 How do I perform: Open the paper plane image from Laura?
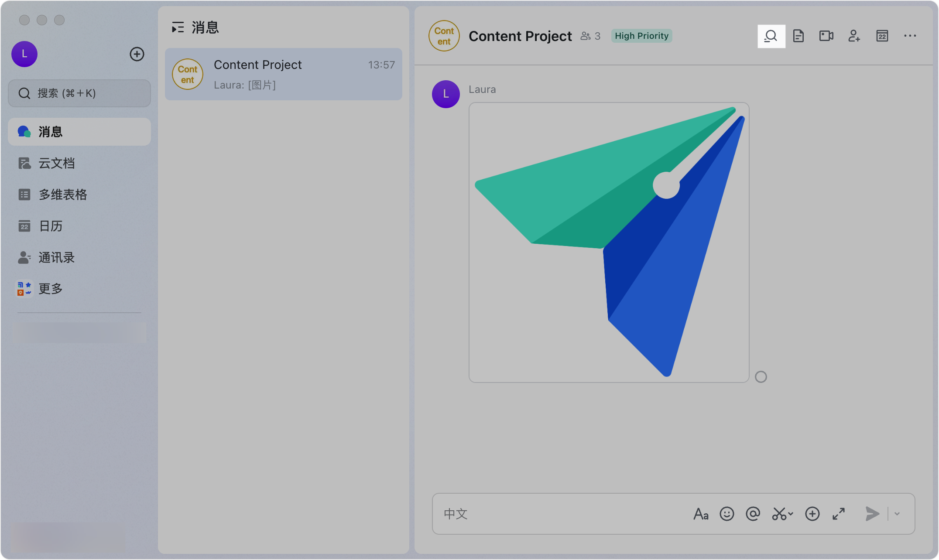[x=609, y=242]
